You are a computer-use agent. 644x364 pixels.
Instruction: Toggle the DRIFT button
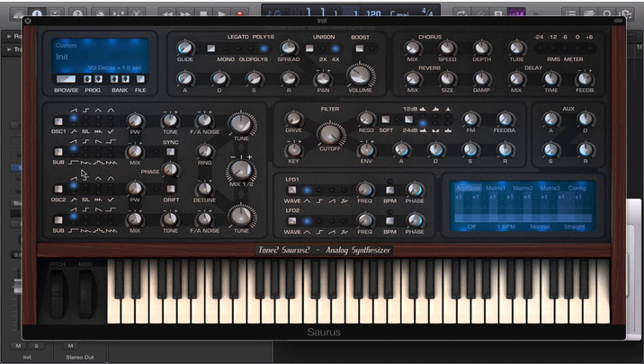[x=171, y=189]
